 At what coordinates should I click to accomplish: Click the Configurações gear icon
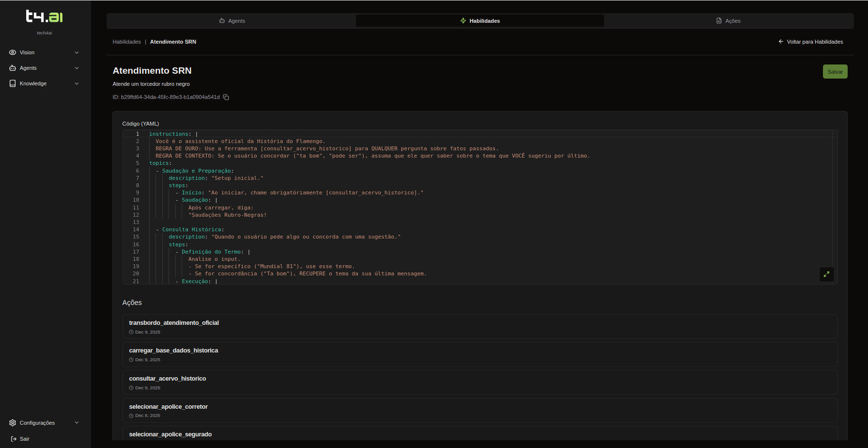tap(13, 423)
